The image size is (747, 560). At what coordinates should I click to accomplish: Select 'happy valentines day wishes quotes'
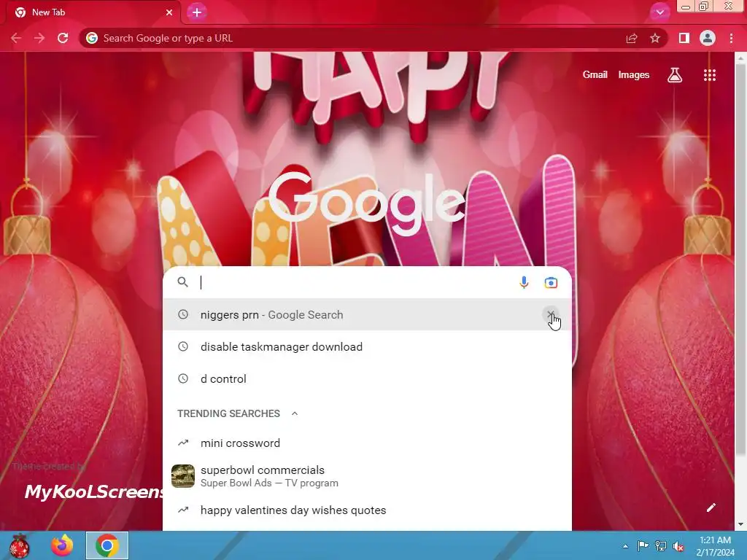pos(368,510)
